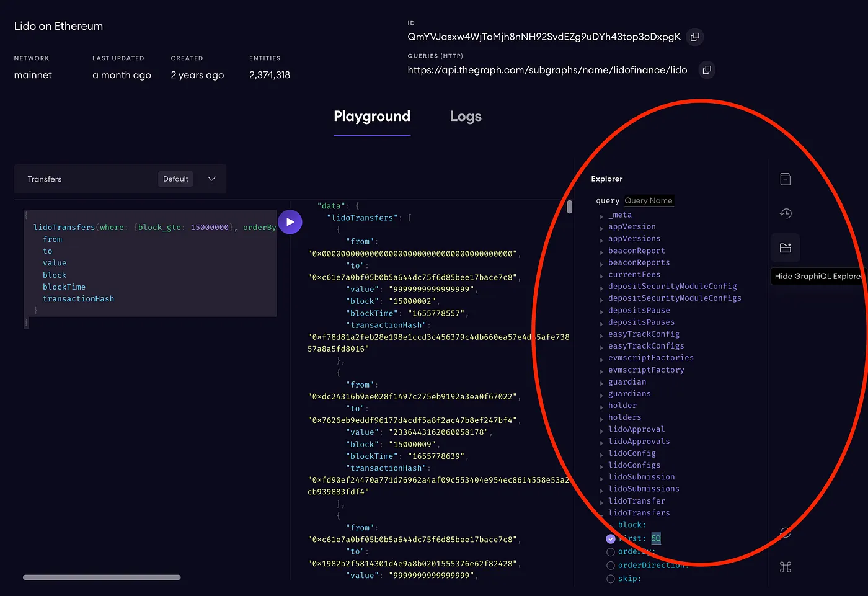
Task: Copy the subgraph ID to clipboard
Action: pyautogui.click(x=695, y=37)
